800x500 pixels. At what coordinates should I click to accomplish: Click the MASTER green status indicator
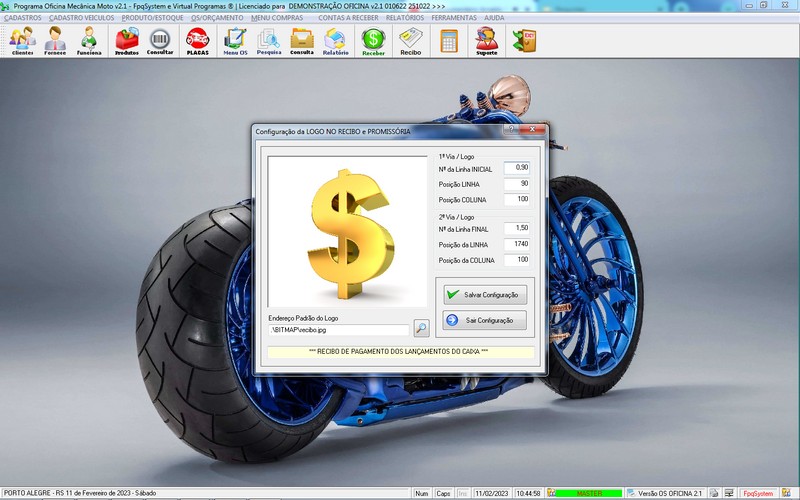(589, 493)
